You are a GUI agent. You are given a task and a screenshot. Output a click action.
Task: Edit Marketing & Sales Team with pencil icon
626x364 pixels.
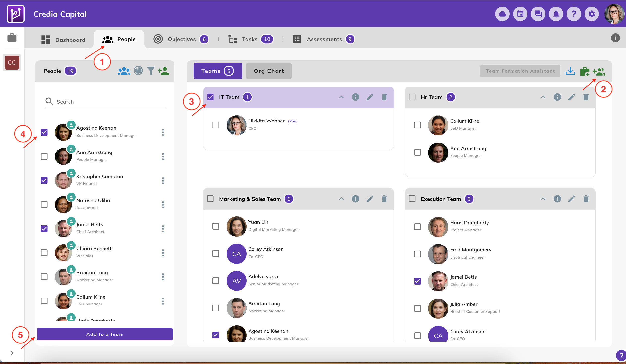click(x=370, y=199)
